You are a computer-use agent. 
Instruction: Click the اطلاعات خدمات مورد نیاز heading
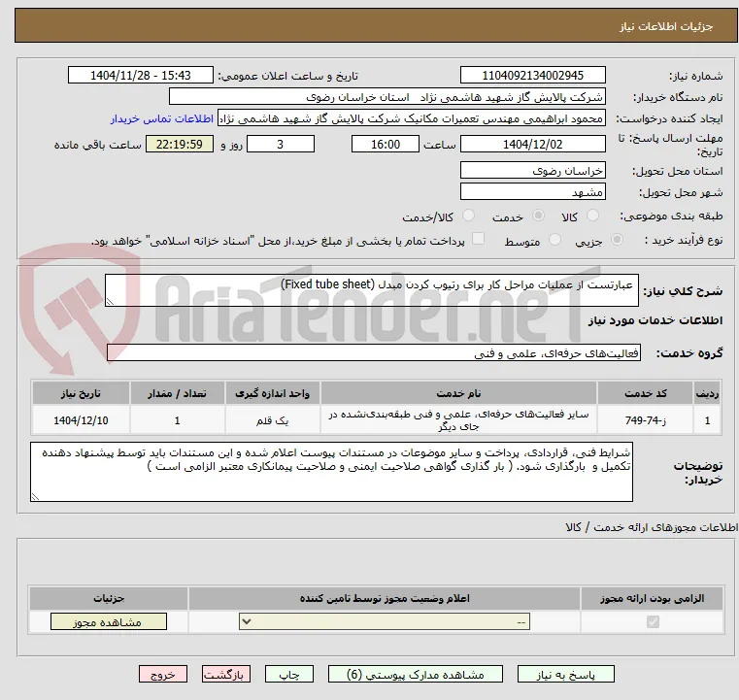655,320
